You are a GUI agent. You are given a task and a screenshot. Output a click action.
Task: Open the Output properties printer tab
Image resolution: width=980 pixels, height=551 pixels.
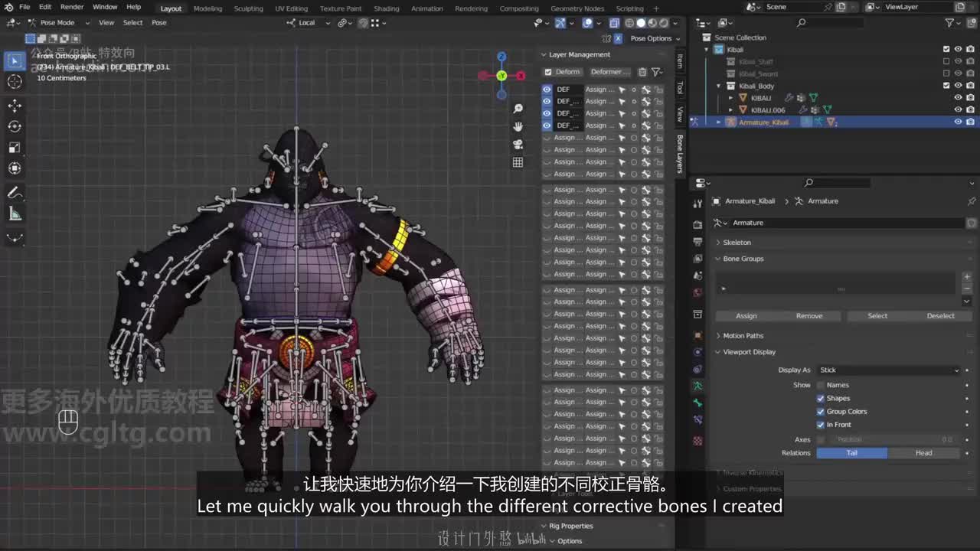click(x=697, y=242)
